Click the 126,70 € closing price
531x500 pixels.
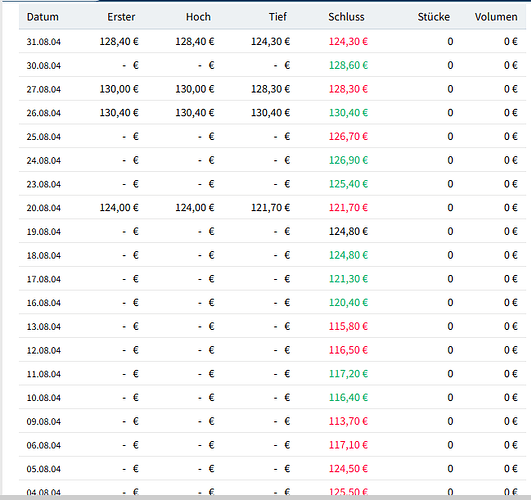click(348, 137)
